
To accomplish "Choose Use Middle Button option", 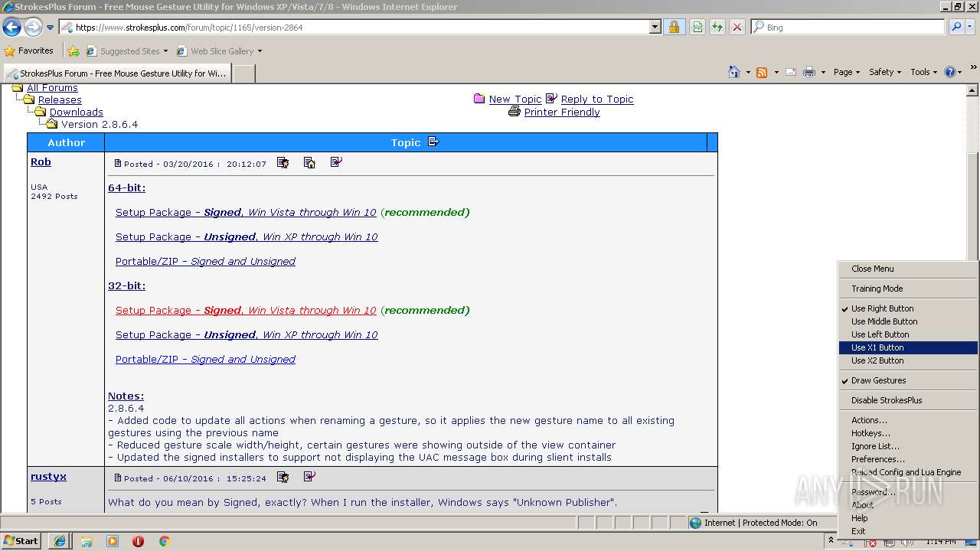I will click(x=908, y=321).
